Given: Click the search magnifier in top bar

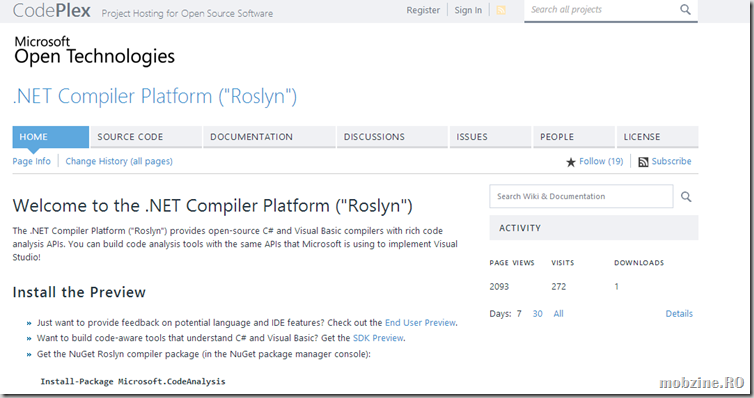Looking at the screenshot, I should coord(685,9).
